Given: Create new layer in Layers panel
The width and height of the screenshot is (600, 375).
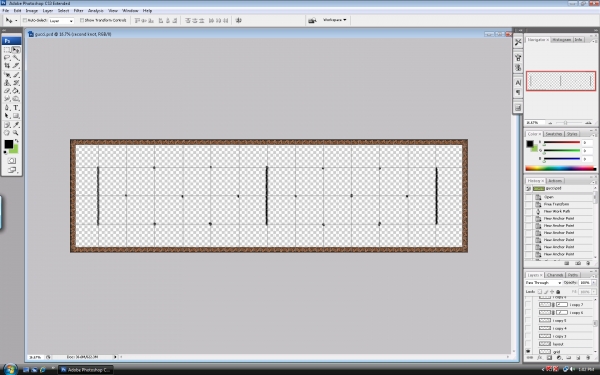Looking at the screenshot, I should (578, 358).
